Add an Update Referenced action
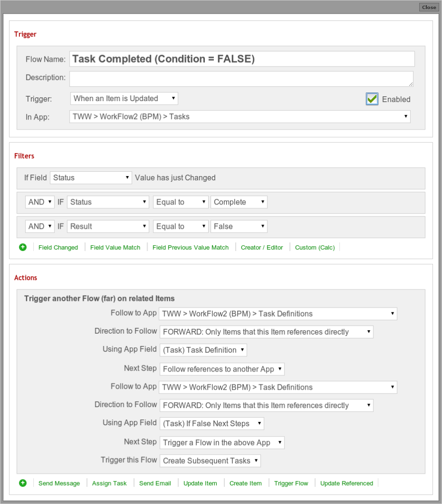The image size is (442, 504). click(x=347, y=484)
